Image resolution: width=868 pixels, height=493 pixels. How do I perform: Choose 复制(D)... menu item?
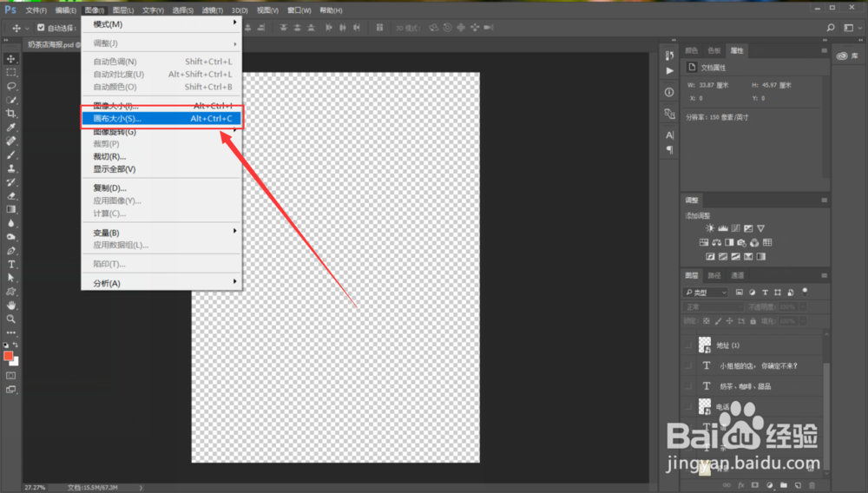[161, 188]
